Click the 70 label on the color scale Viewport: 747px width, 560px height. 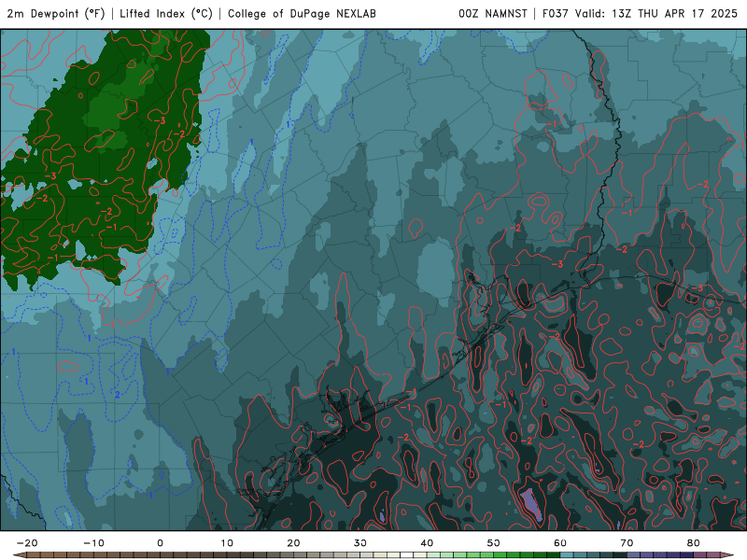coord(627,543)
